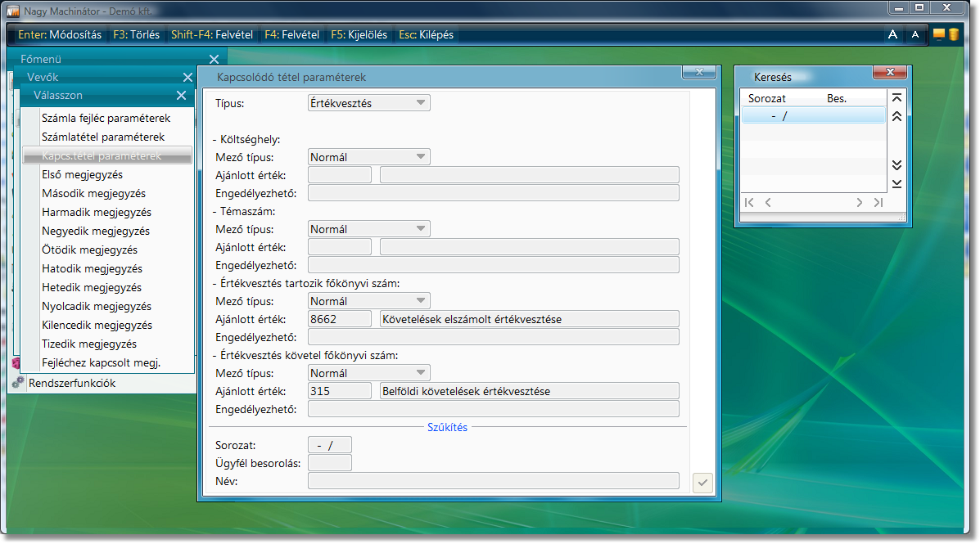Click F4: Felvétel shortcut

coord(291,35)
